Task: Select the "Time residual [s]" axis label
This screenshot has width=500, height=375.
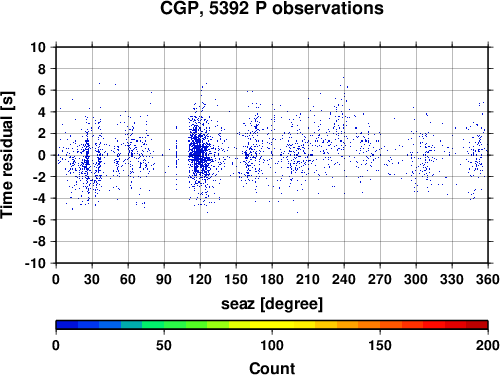Action: (x=7, y=155)
